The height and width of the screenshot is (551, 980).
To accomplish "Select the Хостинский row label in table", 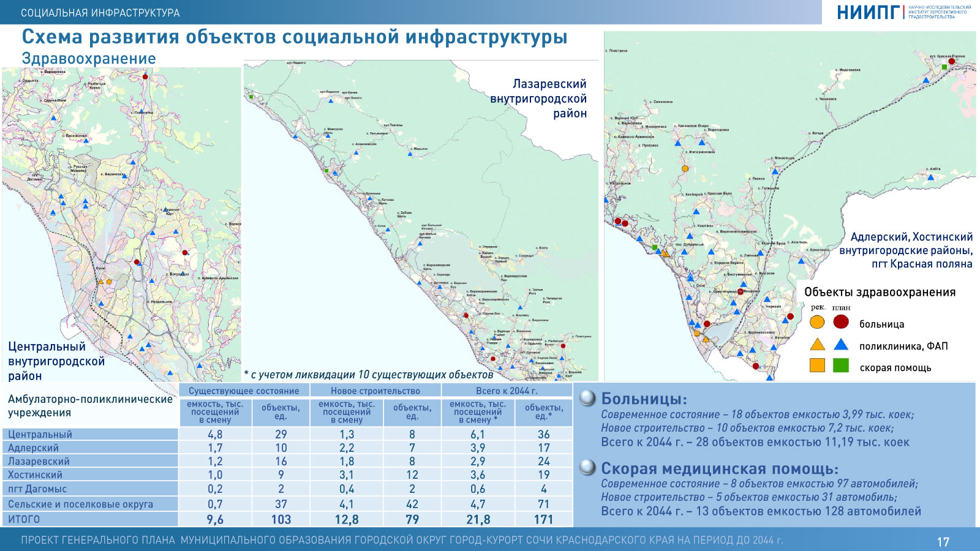I will [35, 474].
